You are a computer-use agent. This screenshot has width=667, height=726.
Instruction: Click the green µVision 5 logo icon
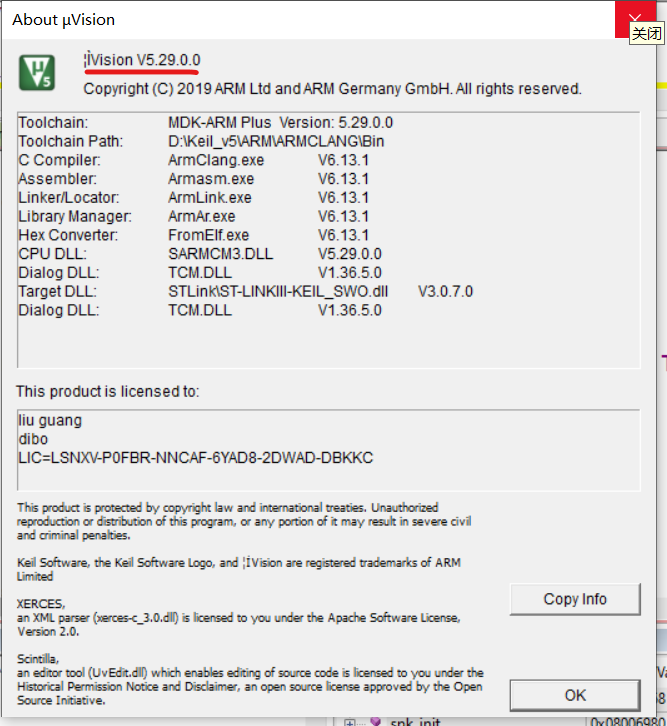click(x=37, y=72)
